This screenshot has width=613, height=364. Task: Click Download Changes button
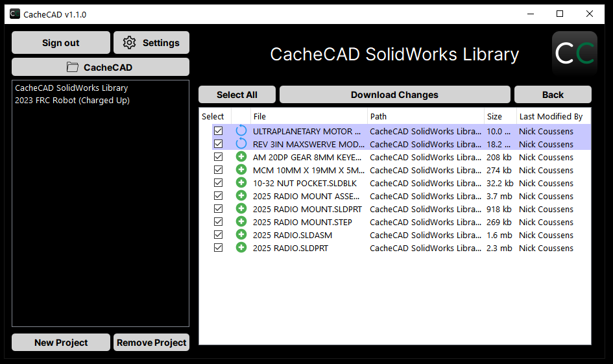point(395,95)
